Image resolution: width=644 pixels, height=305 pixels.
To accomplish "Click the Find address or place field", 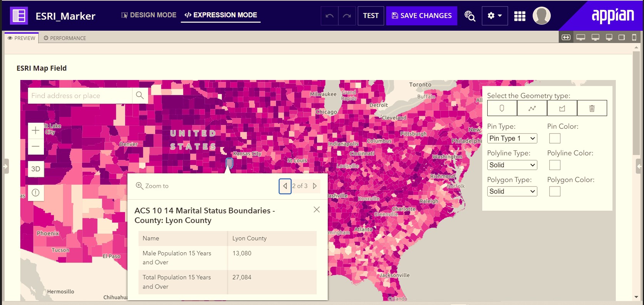I will 80,95.
